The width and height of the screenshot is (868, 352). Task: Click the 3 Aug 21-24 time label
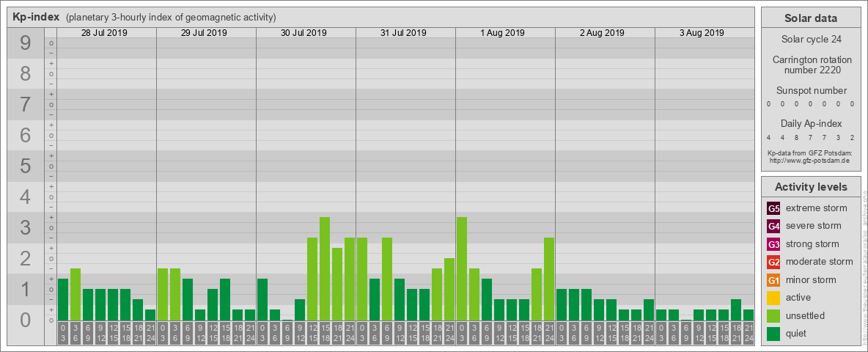point(749,334)
